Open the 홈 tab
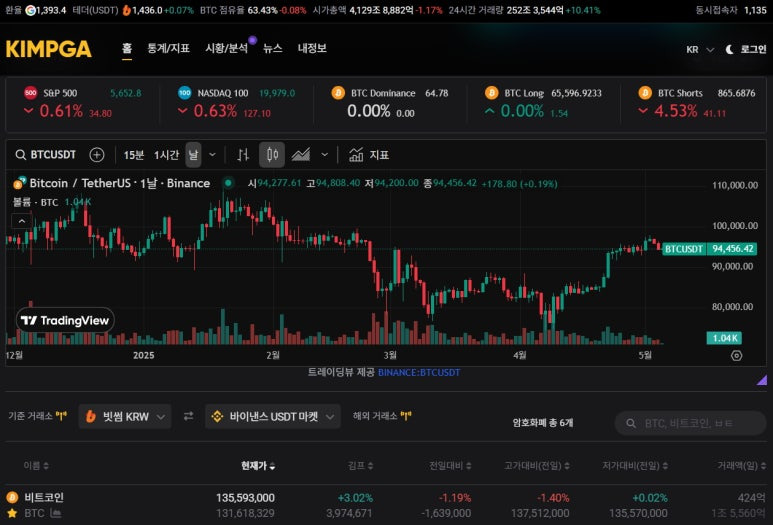Image resolution: width=773 pixels, height=525 pixels. point(127,48)
